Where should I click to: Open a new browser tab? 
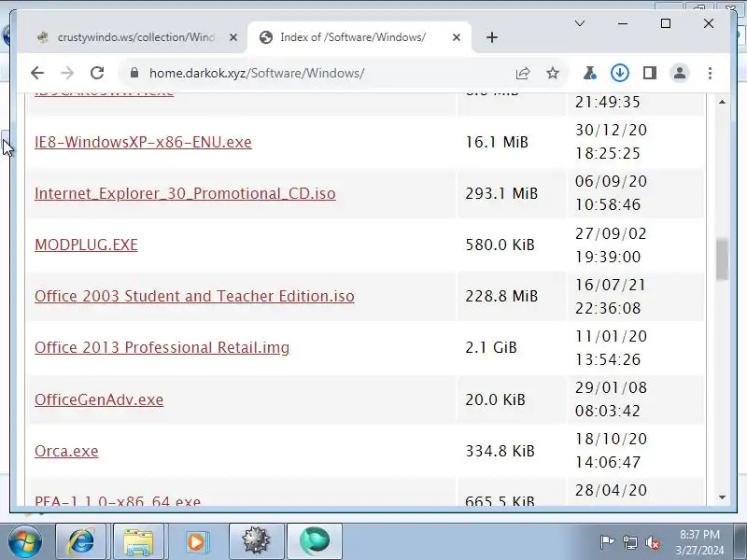[x=492, y=37]
